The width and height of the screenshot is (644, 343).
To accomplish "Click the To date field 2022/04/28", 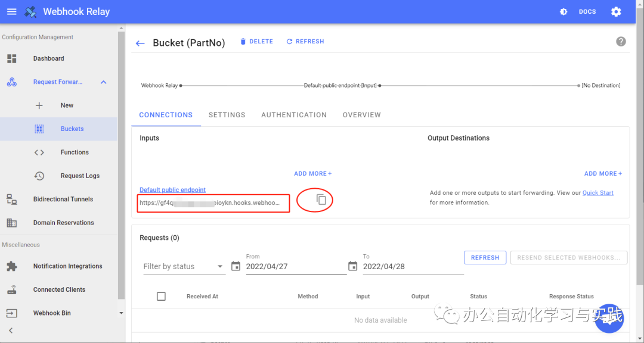I will (x=413, y=266).
